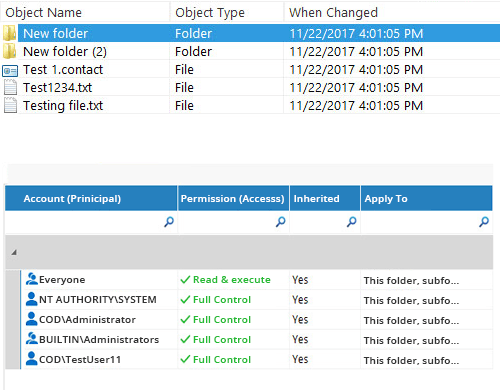Click search magnifier in Permission filter
The height and width of the screenshot is (390, 500).
pos(280,222)
